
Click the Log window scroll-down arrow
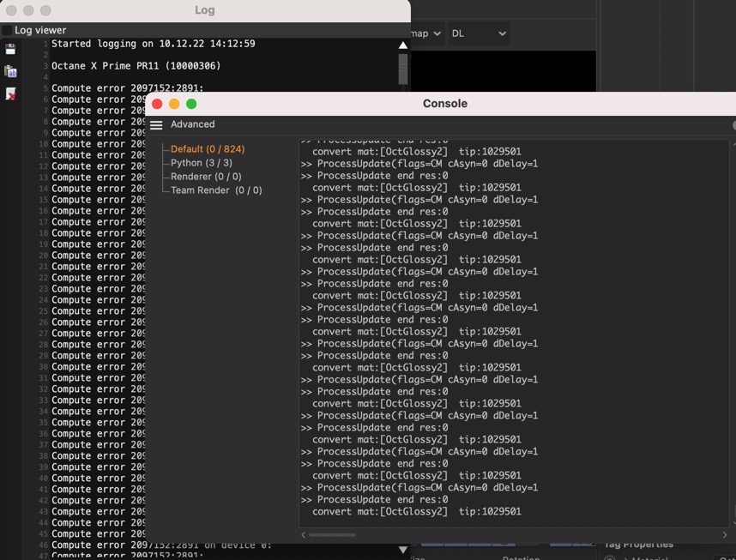tap(402, 550)
